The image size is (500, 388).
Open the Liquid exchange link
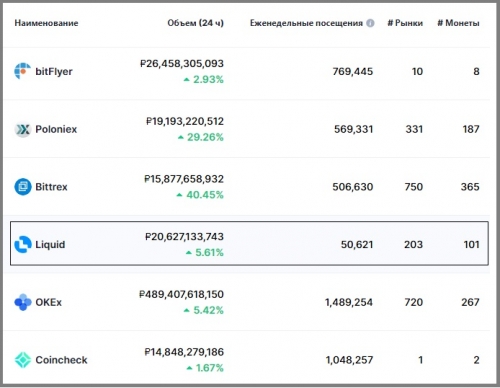50,244
